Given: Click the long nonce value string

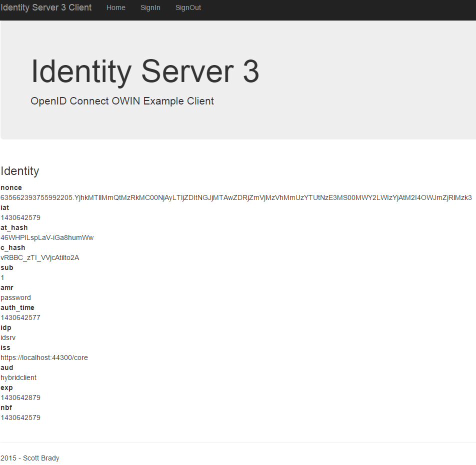Looking at the screenshot, I should pos(236,198).
